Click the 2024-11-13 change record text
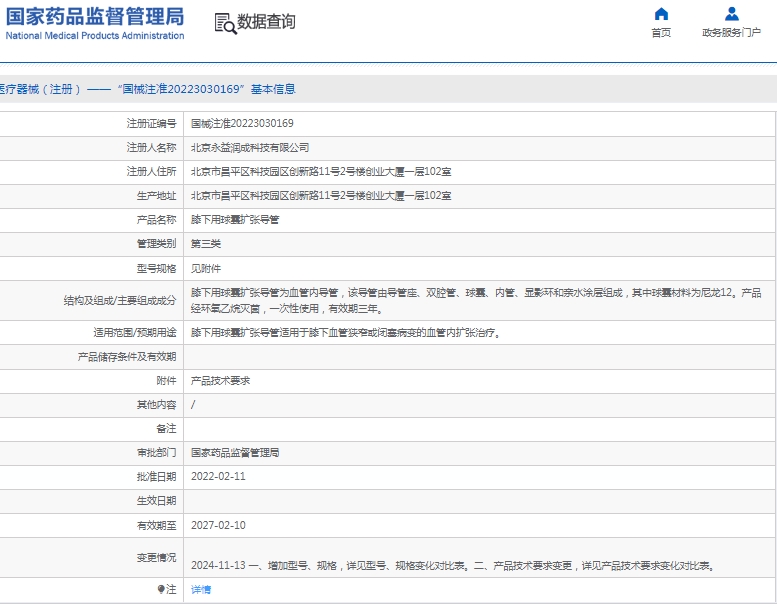Image resolution: width=777 pixels, height=607 pixels. (x=454, y=565)
